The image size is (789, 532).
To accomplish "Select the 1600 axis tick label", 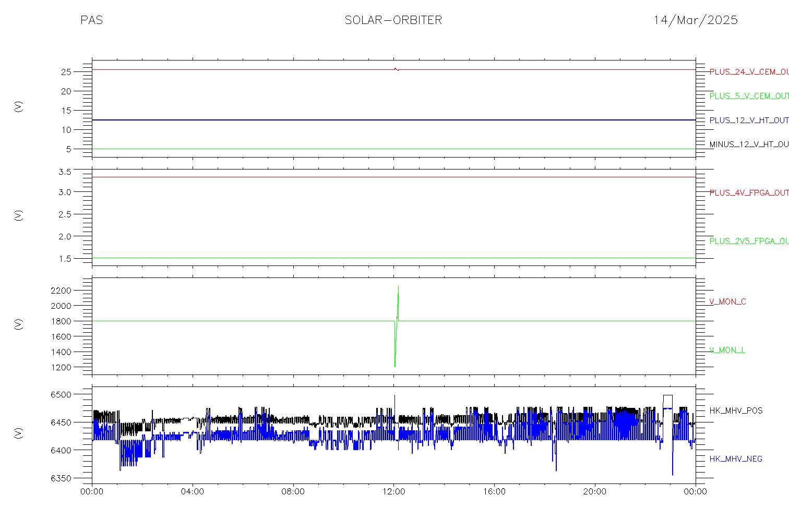I will coord(61,337).
